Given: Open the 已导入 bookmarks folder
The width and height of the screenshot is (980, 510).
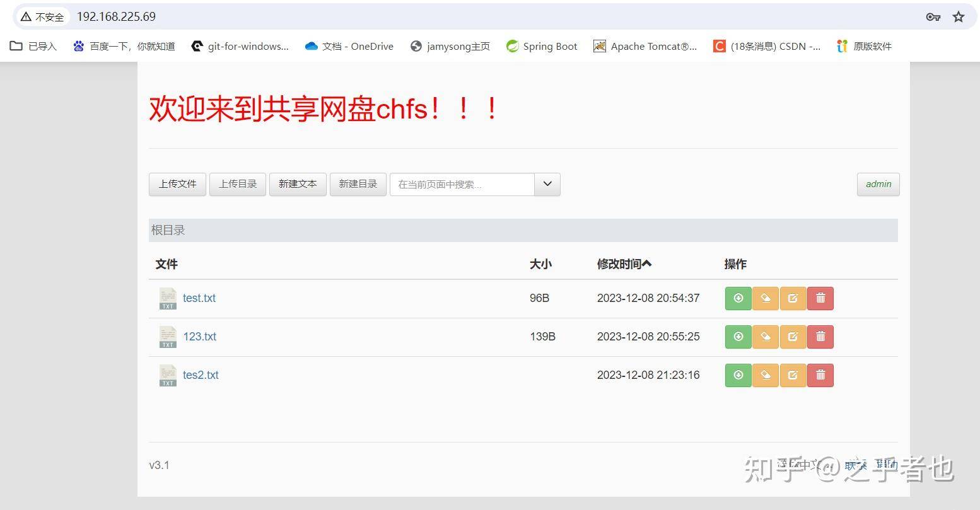Looking at the screenshot, I should [33, 46].
